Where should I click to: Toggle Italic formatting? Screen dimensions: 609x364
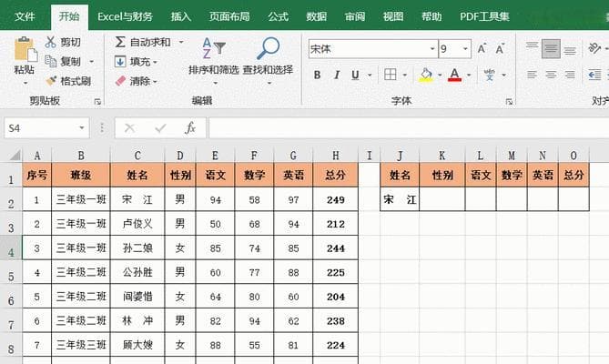click(336, 75)
